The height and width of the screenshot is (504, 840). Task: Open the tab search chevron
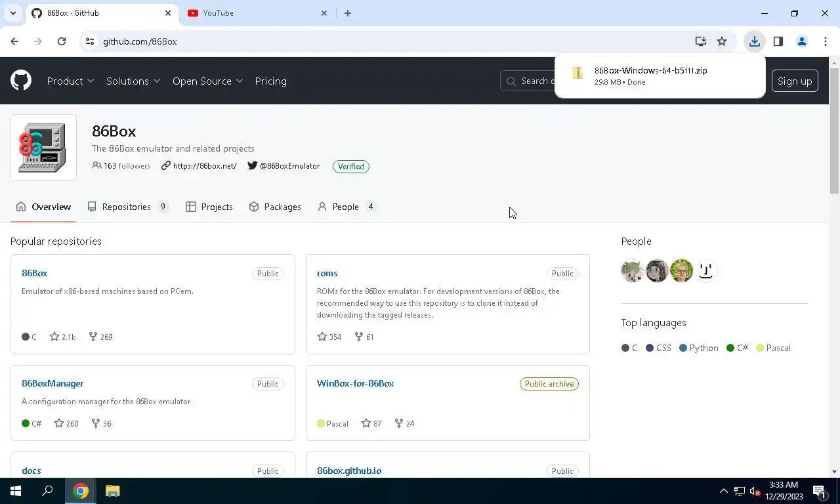pos(12,13)
